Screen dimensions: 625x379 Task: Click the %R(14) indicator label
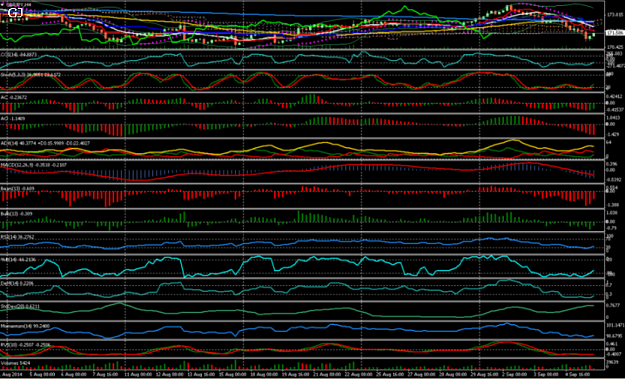[x=18, y=260]
